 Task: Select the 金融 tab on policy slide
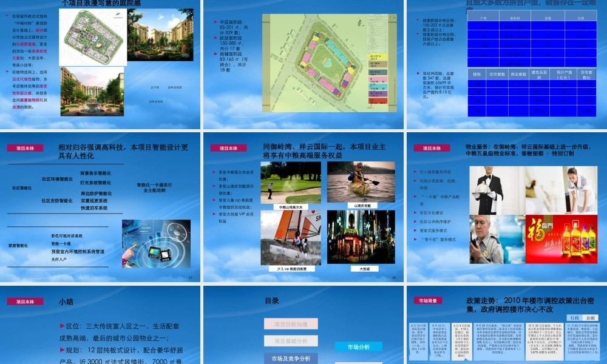coord(591,317)
